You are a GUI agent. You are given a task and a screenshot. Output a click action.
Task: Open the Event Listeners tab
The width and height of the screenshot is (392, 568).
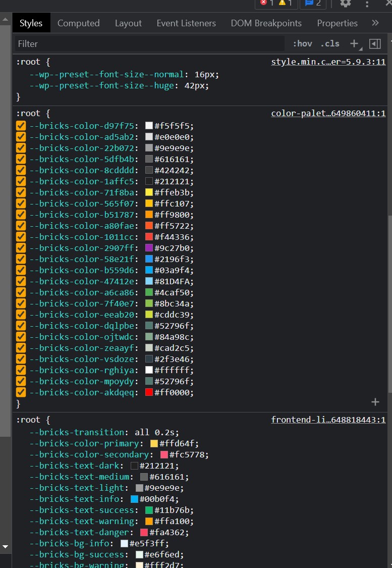186,23
